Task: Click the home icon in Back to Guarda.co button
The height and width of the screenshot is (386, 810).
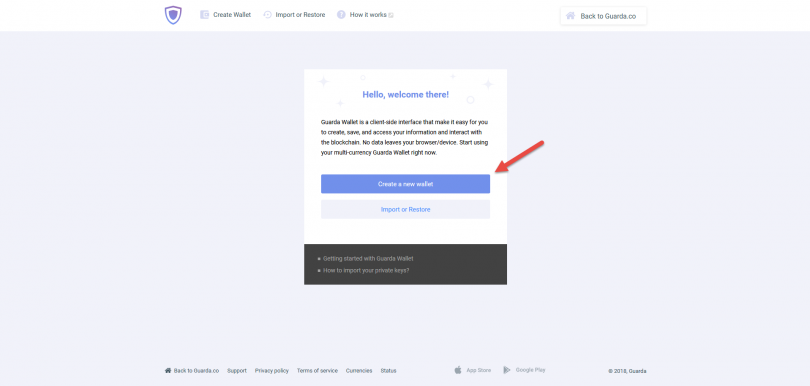Action: pos(570,16)
